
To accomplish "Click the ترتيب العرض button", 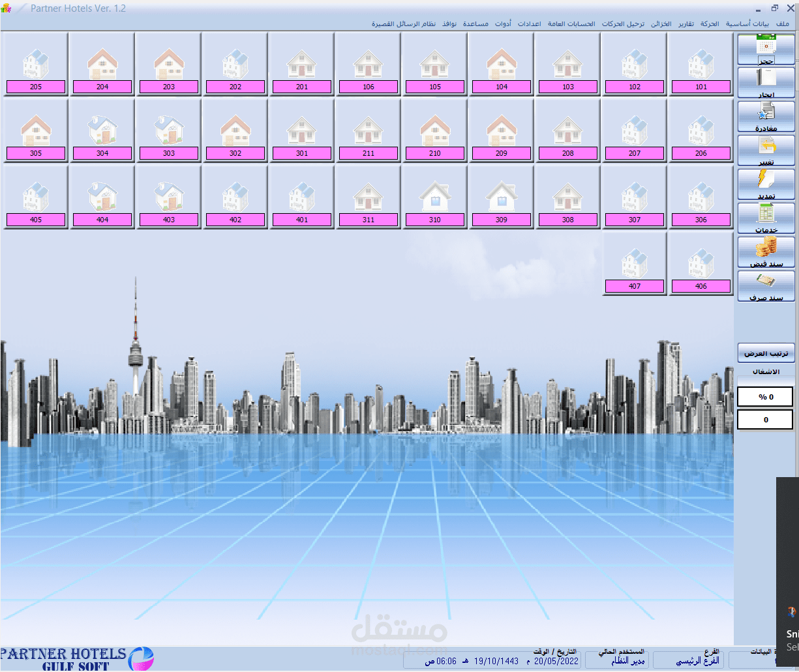I will pyautogui.click(x=766, y=353).
